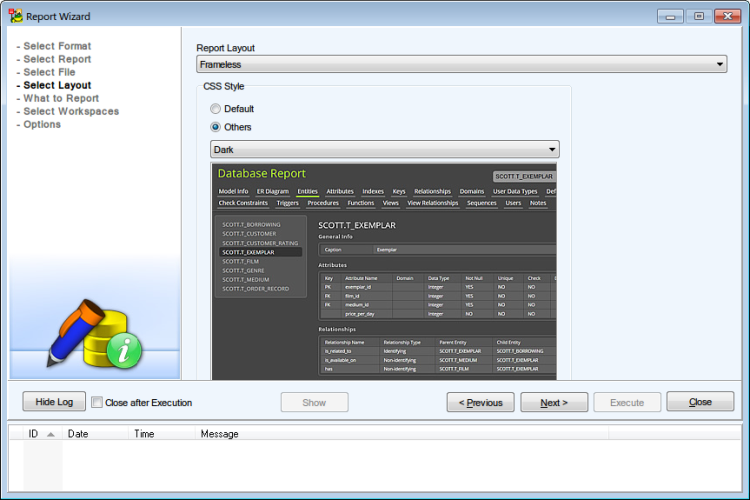
Task: Open the CSS style dropdown showing Dark
Action: (385, 149)
